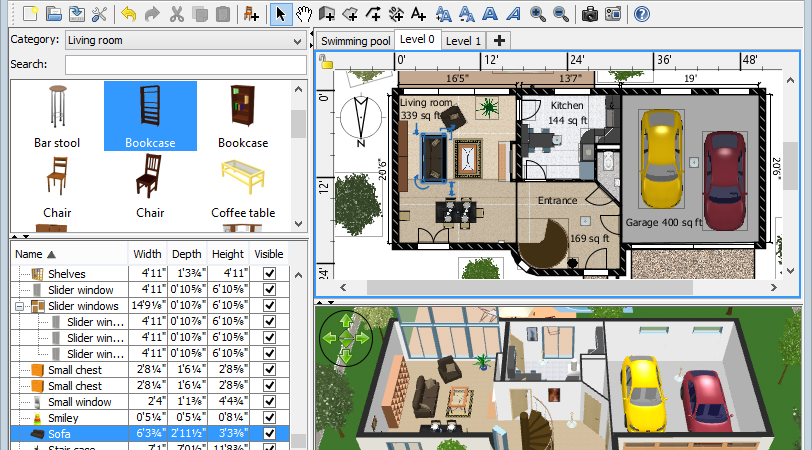812x450 pixels.
Task: Click the Create photo camera icon
Action: point(589,14)
